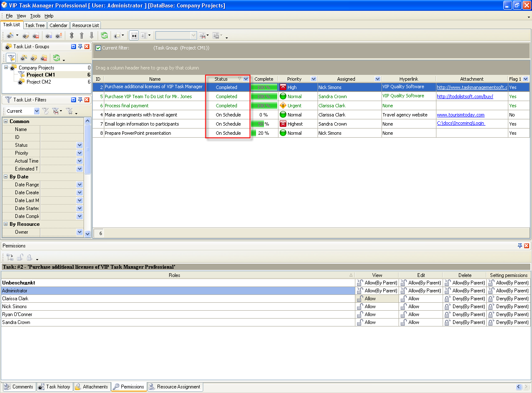Open the Status column filter dropdown
Image resolution: width=532 pixels, height=393 pixels.
[x=246, y=79]
